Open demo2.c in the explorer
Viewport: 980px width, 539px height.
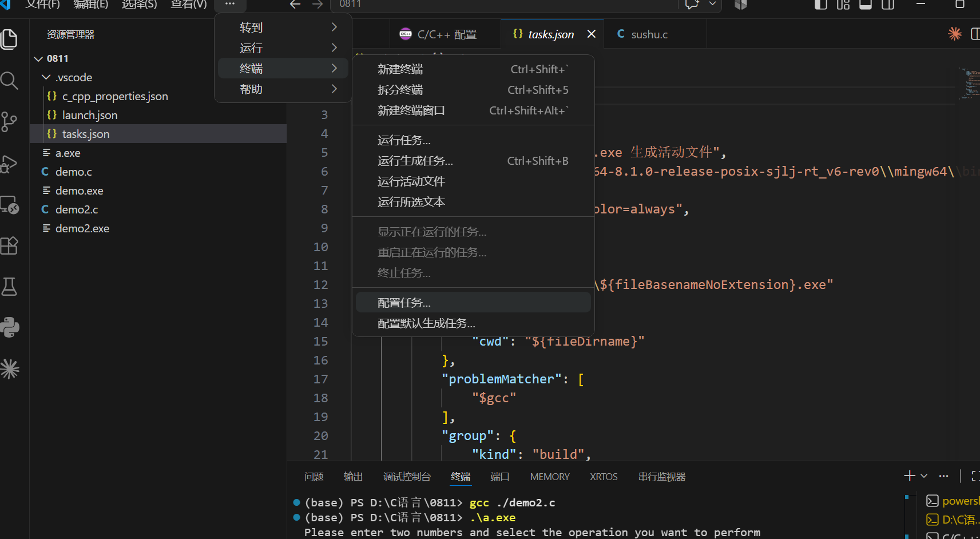click(77, 209)
